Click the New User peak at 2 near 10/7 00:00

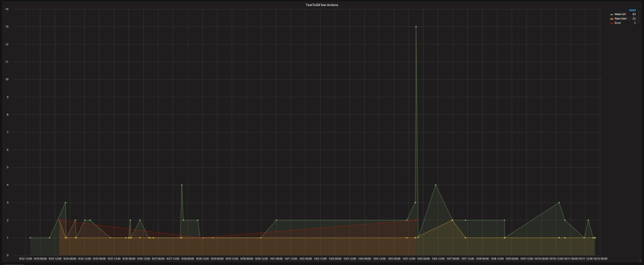pos(452,220)
